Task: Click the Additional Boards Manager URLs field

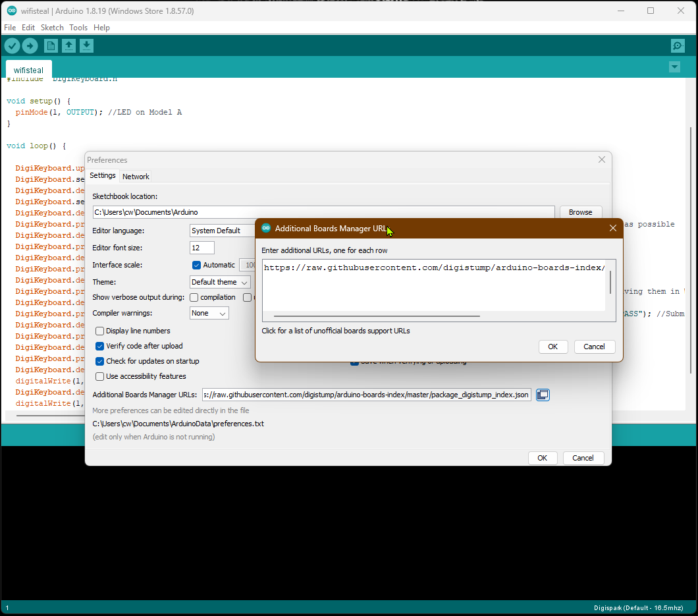Action: tap(366, 395)
